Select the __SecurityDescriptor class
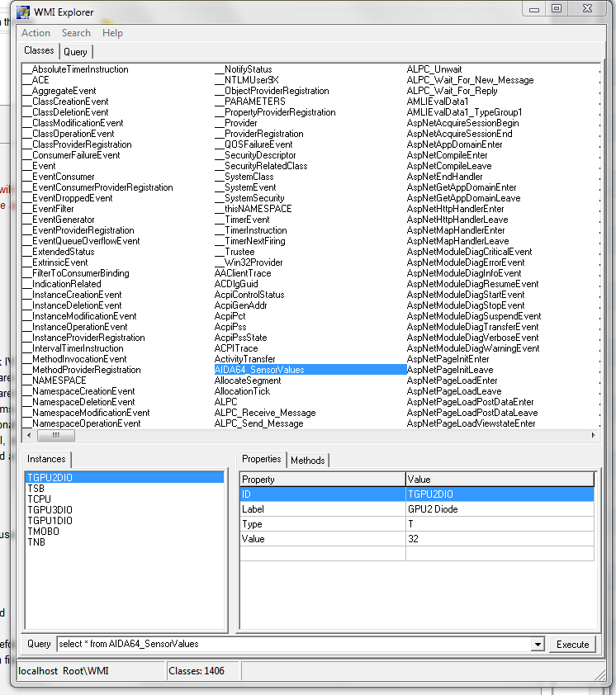Viewport: 616px width, 695px height. 255,155
